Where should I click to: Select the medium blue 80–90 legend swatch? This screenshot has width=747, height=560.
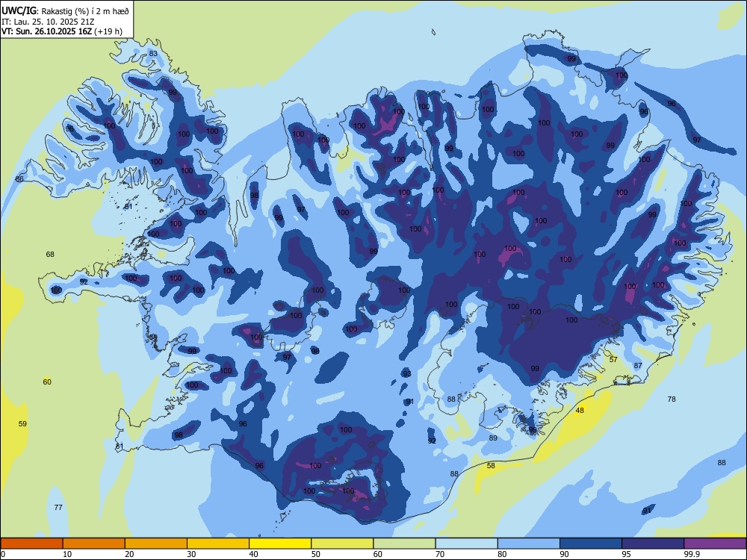point(529,544)
